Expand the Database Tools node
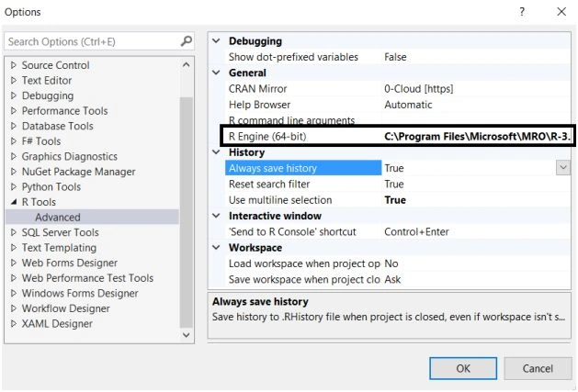578x392 pixels. pos(14,126)
